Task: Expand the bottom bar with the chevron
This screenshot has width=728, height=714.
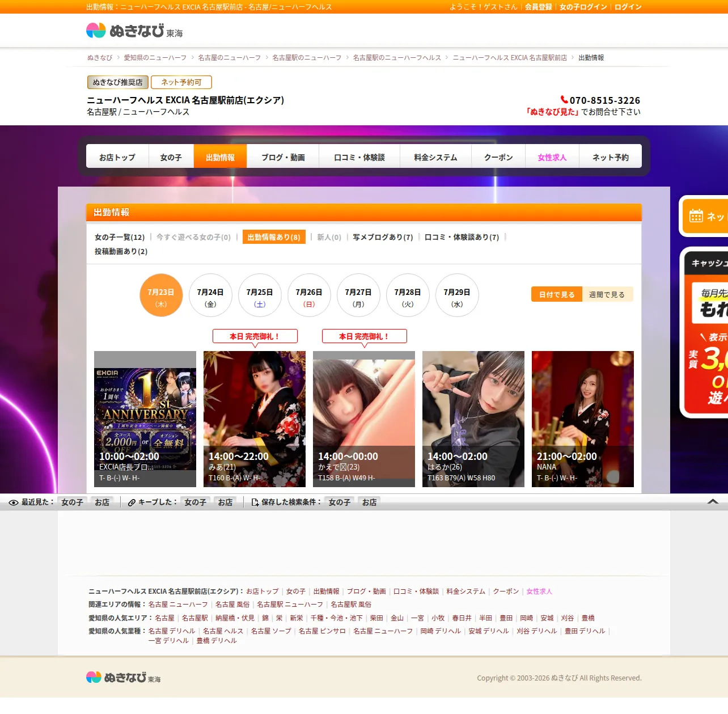Action: pyautogui.click(x=713, y=501)
